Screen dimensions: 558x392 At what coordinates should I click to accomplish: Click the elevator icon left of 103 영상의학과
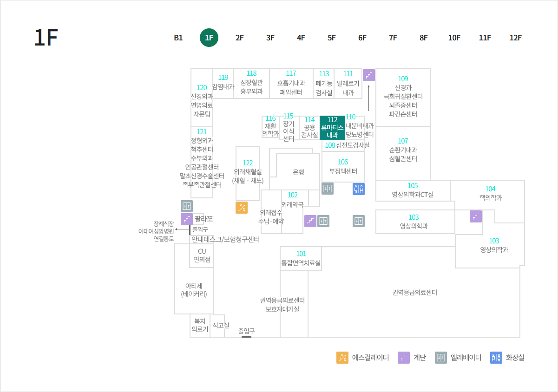coord(358,221)
